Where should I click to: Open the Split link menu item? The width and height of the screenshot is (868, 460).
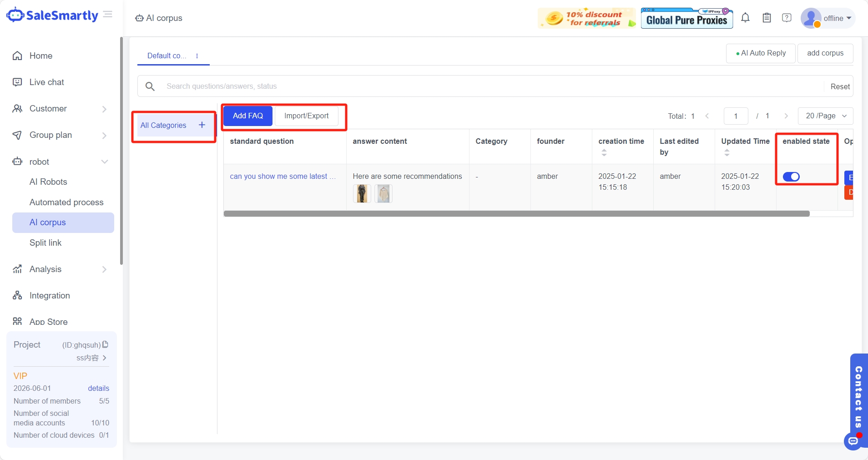(45, 243)
